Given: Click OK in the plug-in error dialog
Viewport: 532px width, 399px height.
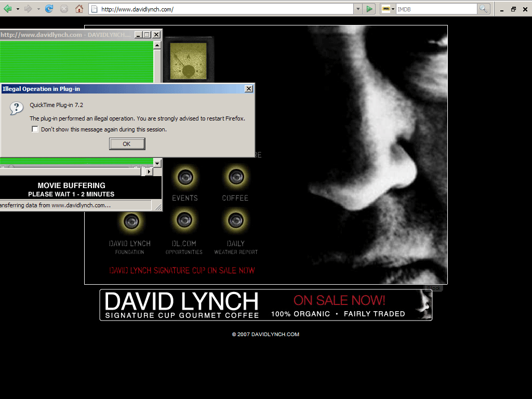Looking at the screenshot, I should (127, 144).
